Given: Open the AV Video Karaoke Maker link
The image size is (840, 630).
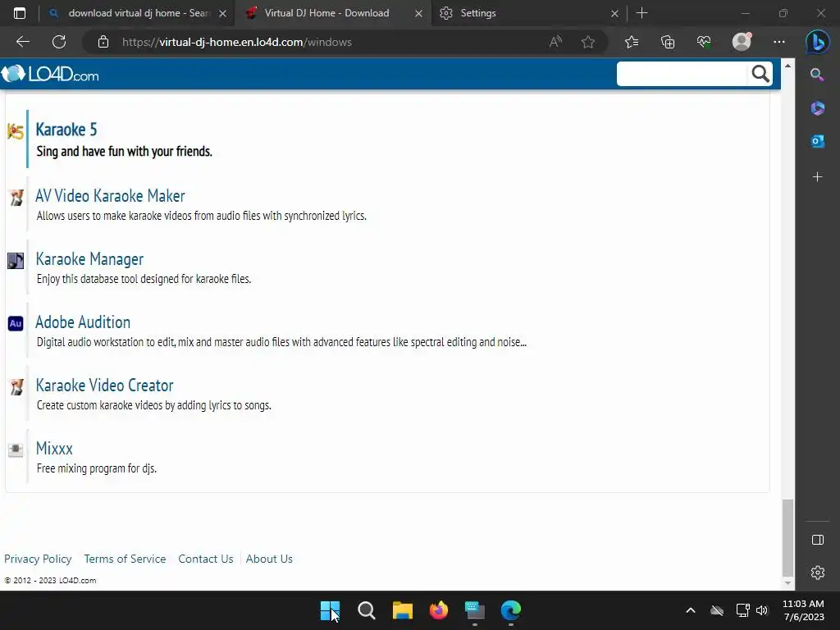Looking at the screenshot, I should pos(111,196).
